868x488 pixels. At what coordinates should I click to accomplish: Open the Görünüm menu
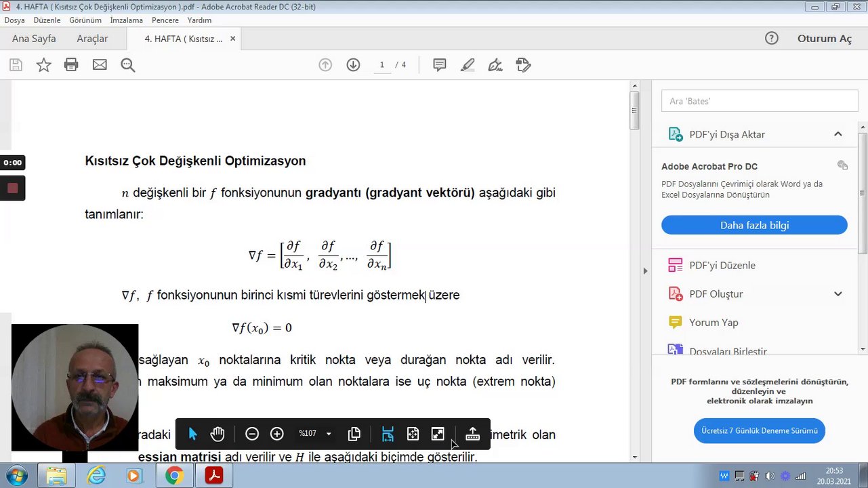click(x=85, y=20)
